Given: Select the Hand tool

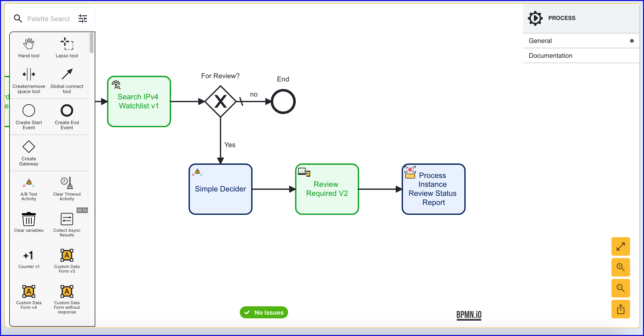Looking at the screenshot, I should click(29, 48).
